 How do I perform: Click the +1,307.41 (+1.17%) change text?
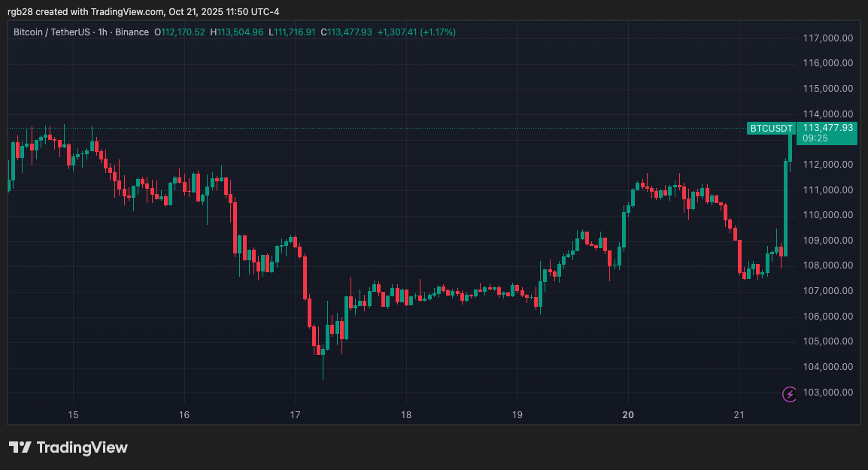[416, 32]
